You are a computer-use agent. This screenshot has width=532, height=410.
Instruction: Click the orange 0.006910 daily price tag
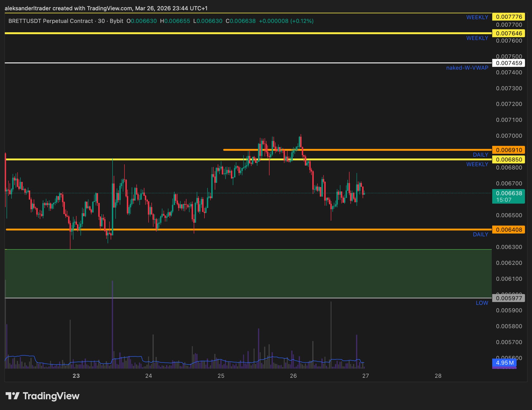508,150
